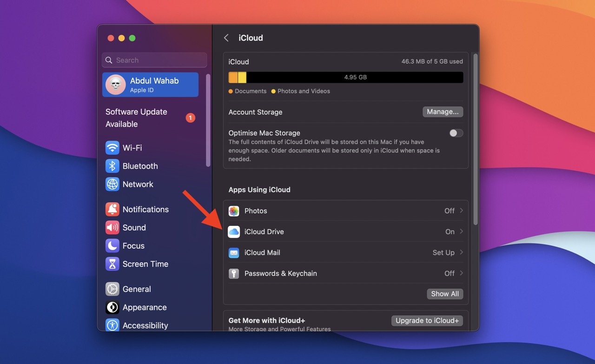Click the Apps Using iCloud heading
The image size is (595, 364).
[259, 190]
